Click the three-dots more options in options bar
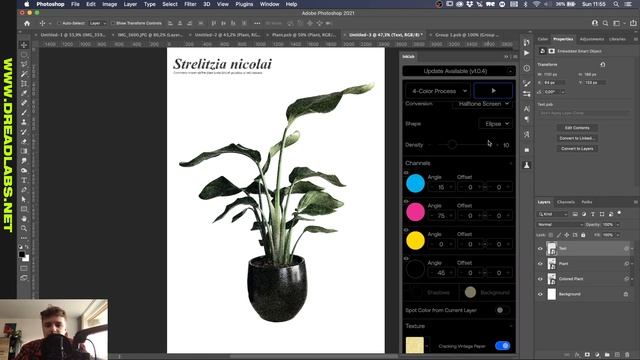 [x=257, y=23]
